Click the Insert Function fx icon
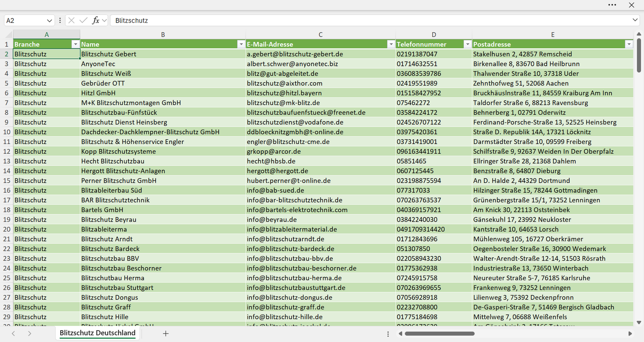644x342 pixels. click(96, 20)
